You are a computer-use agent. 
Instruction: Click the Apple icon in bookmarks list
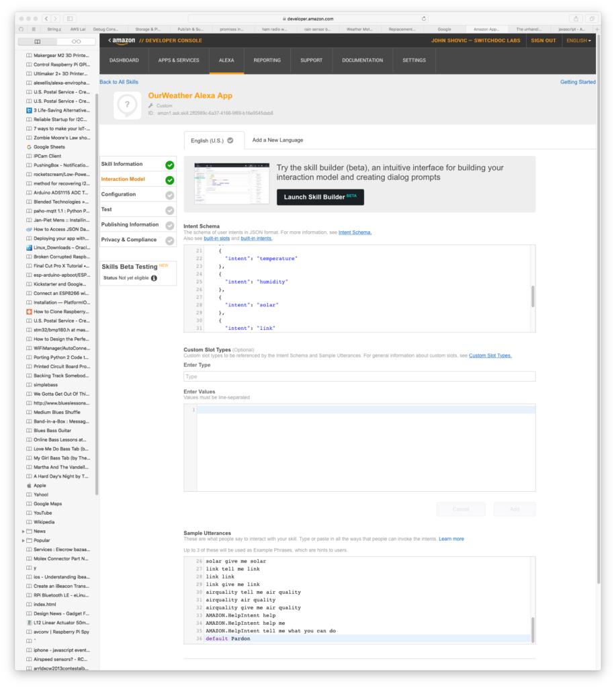click(29, 486)
